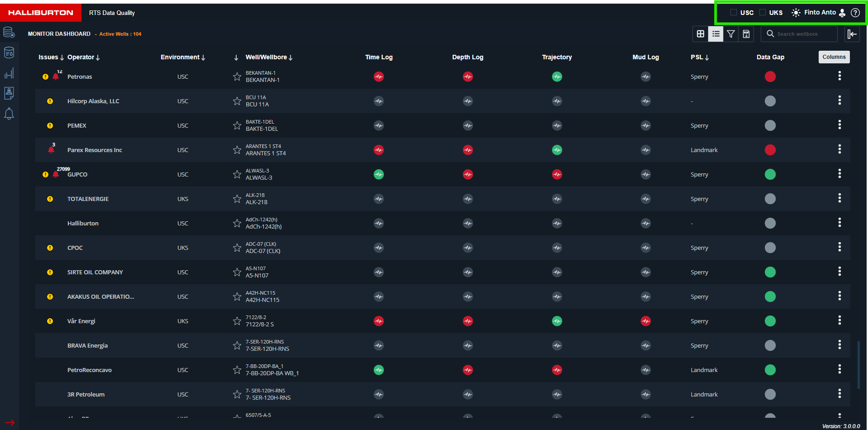Click the save/export icon in toolbar

coord(746,34)
